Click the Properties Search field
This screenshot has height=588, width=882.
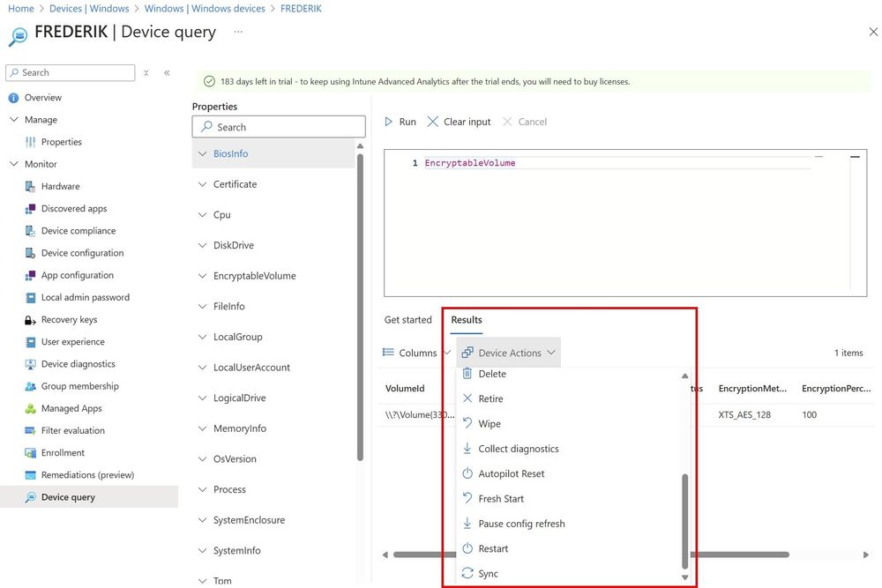[x=279, y=127]
